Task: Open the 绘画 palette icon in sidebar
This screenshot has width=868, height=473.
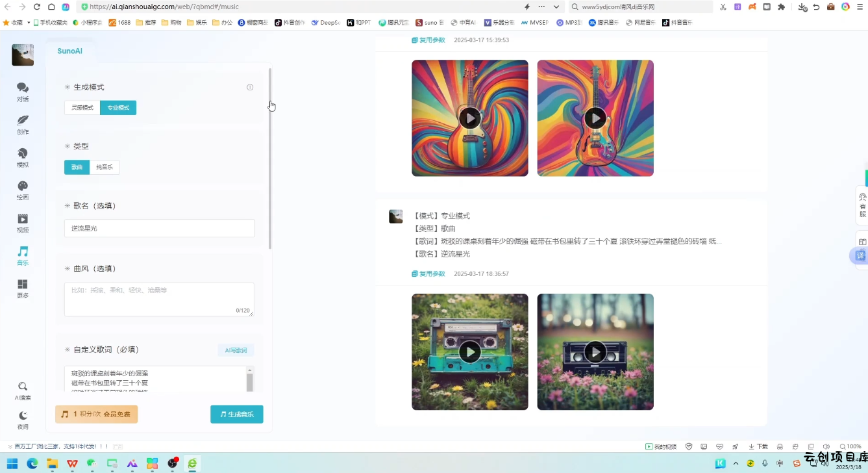Action: pyautogui.click(x=23, y=190)
